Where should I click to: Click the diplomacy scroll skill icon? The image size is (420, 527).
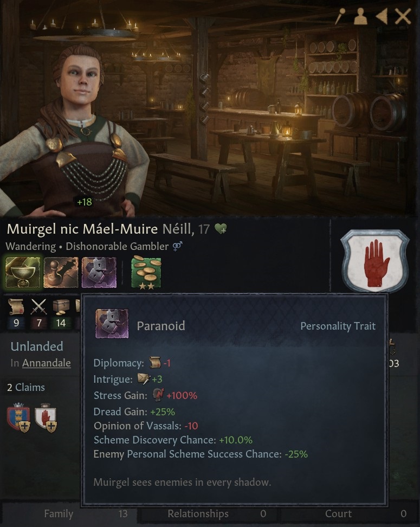click(16, 306)
